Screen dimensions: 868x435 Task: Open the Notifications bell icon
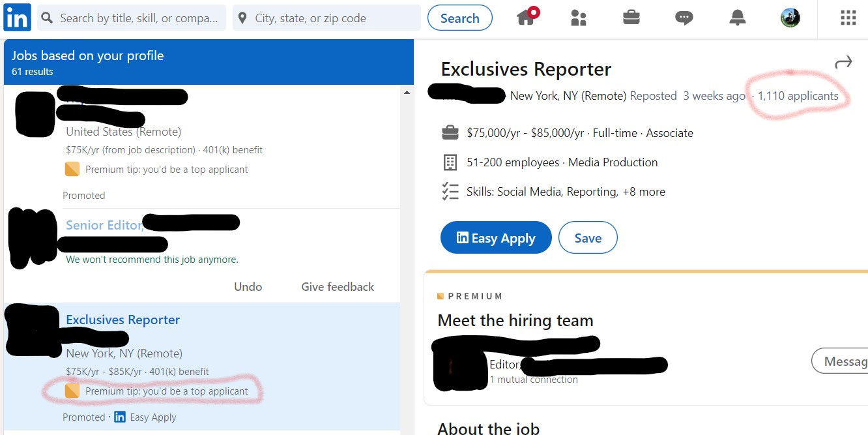point(737,18)
